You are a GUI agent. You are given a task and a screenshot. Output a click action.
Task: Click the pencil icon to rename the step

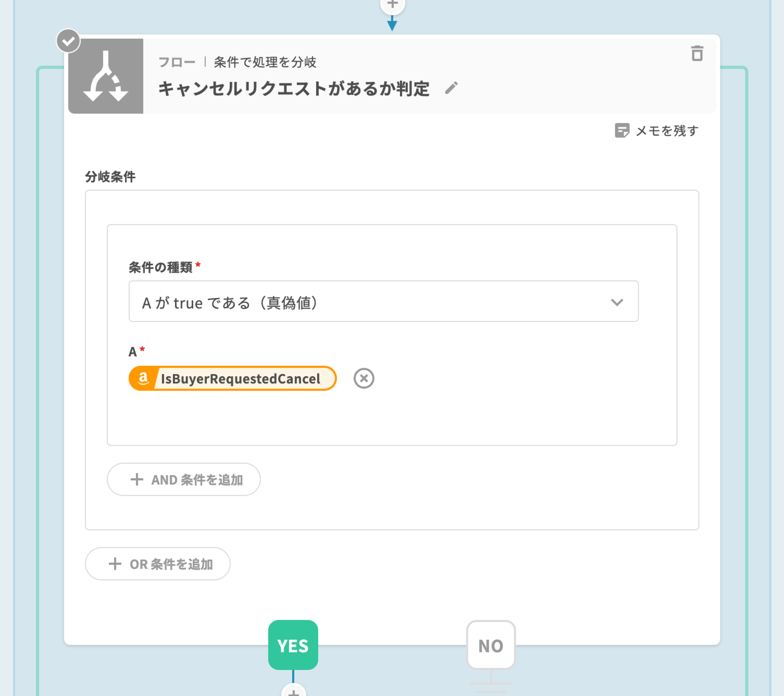pos(451,88)
